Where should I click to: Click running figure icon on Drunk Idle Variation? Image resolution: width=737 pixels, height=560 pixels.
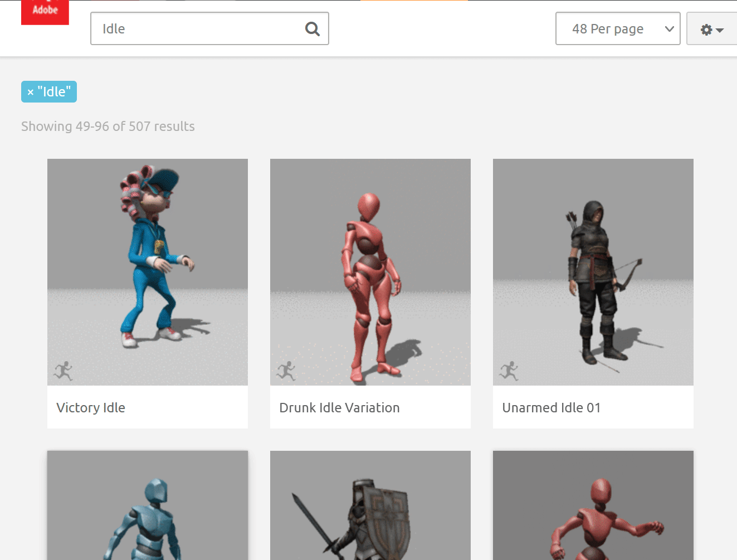pyautogui.click(x=286, y=371)
